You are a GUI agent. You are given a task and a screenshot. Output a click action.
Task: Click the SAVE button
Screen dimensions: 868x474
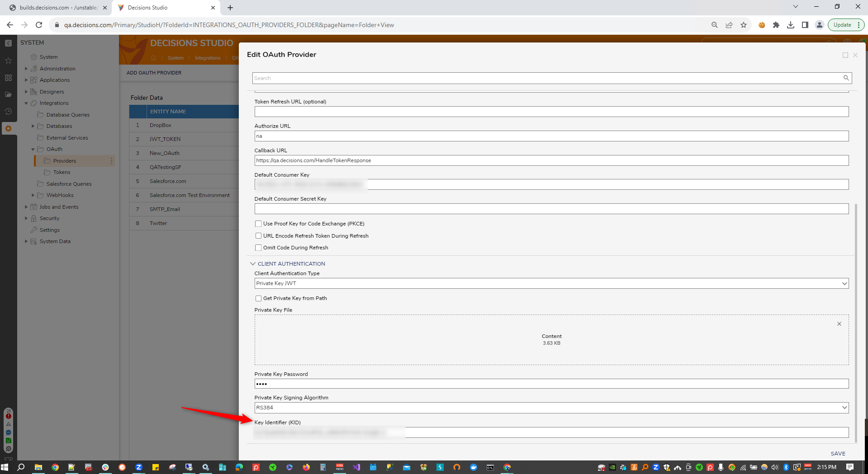tap(838, 454)
